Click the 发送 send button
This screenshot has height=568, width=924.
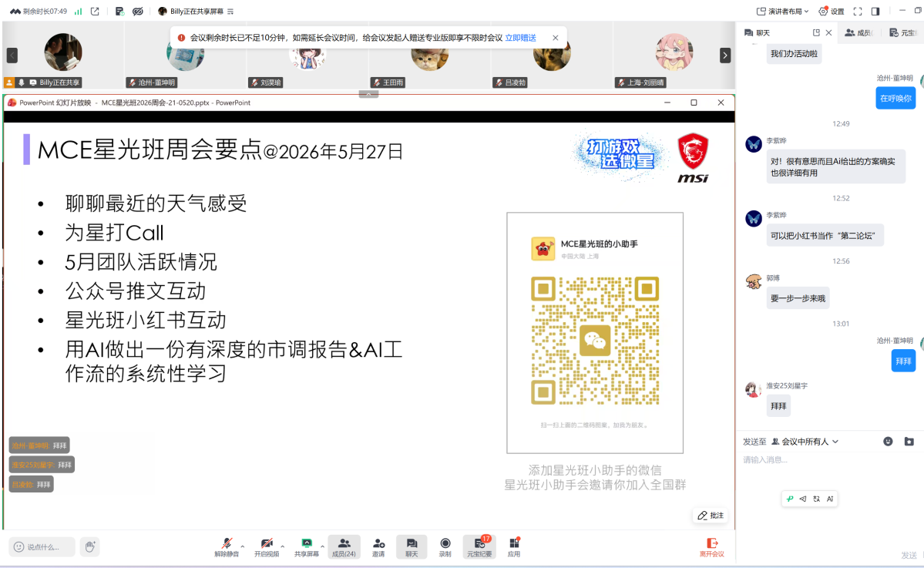point(909,555)
